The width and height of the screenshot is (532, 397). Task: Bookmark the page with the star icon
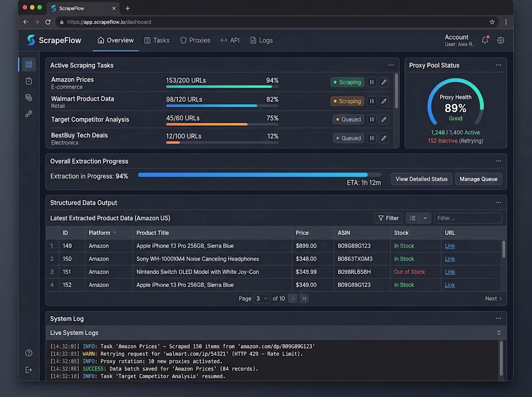click(x=492, y=22)
